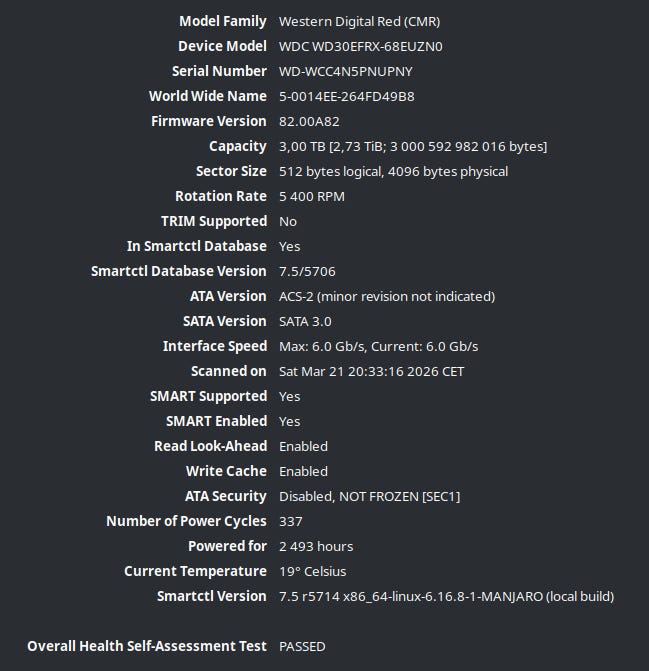Image resolution: width=649 pixels, height=671 pixels.
Task: Click the ATA Version ACS-2 value
Action: tap(386, 296)
